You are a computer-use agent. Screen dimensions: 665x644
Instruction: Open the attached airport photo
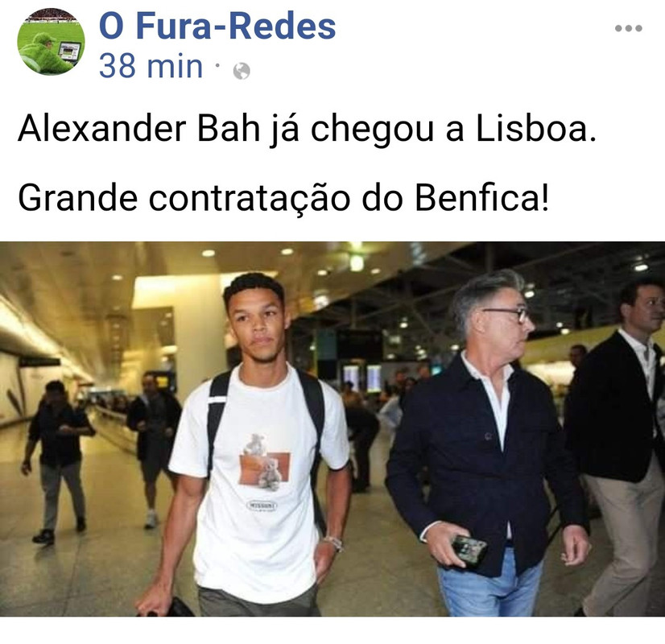click(332, 428)
